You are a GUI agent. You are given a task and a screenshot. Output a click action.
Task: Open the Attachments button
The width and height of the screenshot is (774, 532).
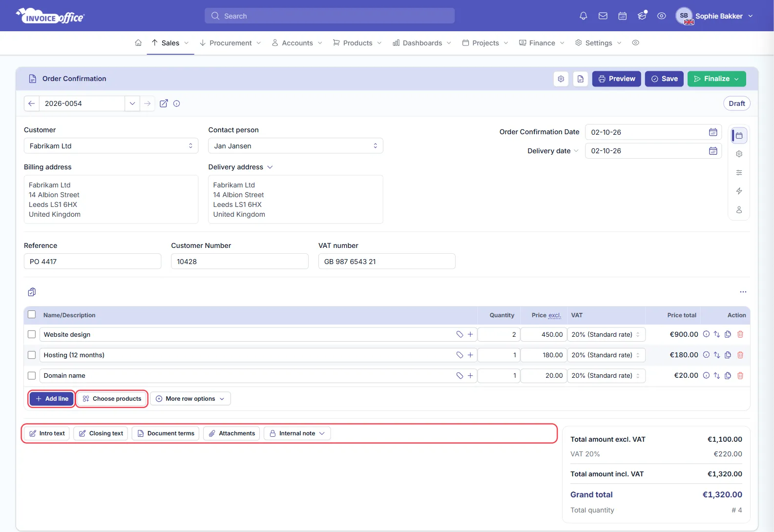[x=232, y=433]
